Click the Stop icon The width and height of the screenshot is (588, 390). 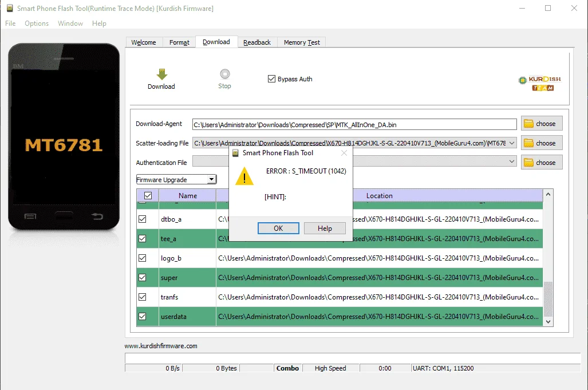click(x=224, y=74)
